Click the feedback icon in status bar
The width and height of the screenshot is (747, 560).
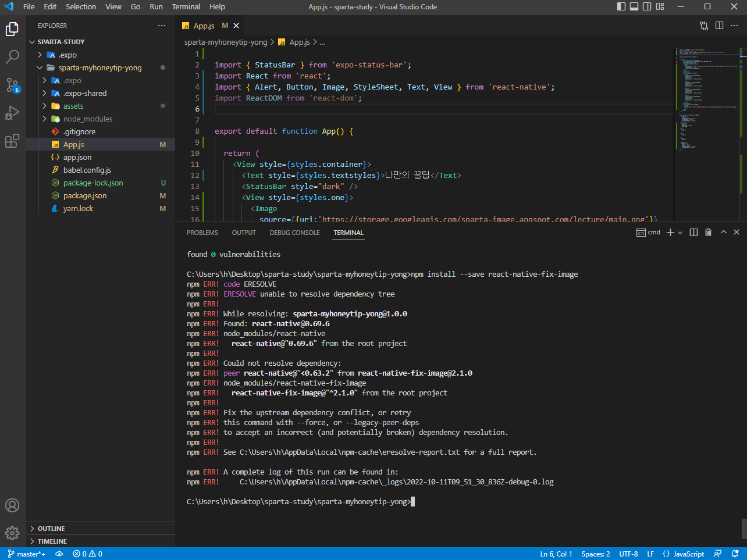coord(718,554)
